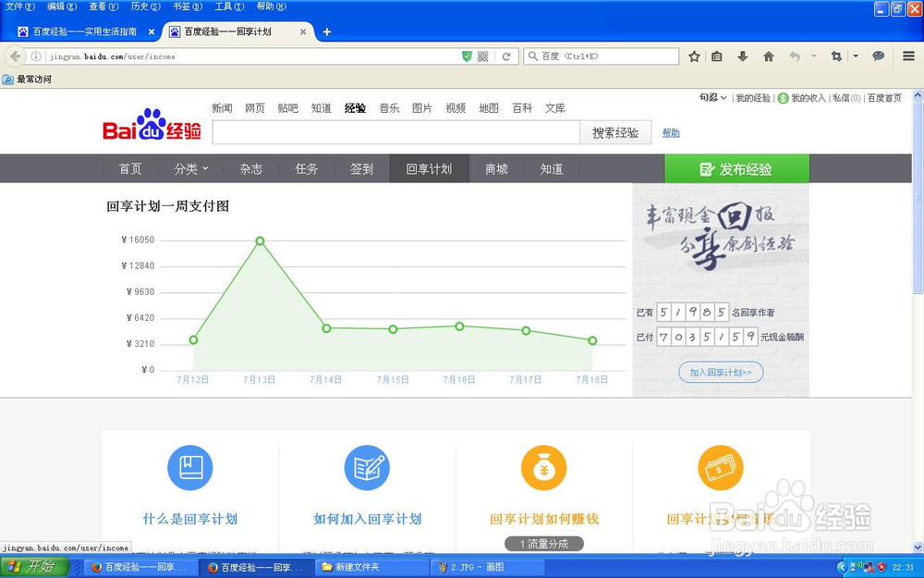
Task: Open the 文件 menu
Action: tap(19, 6)
